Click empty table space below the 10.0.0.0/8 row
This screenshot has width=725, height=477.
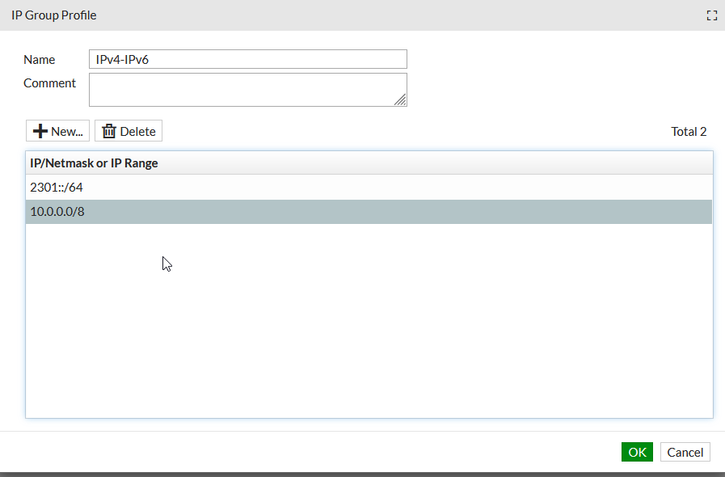(x=368, y=320)
